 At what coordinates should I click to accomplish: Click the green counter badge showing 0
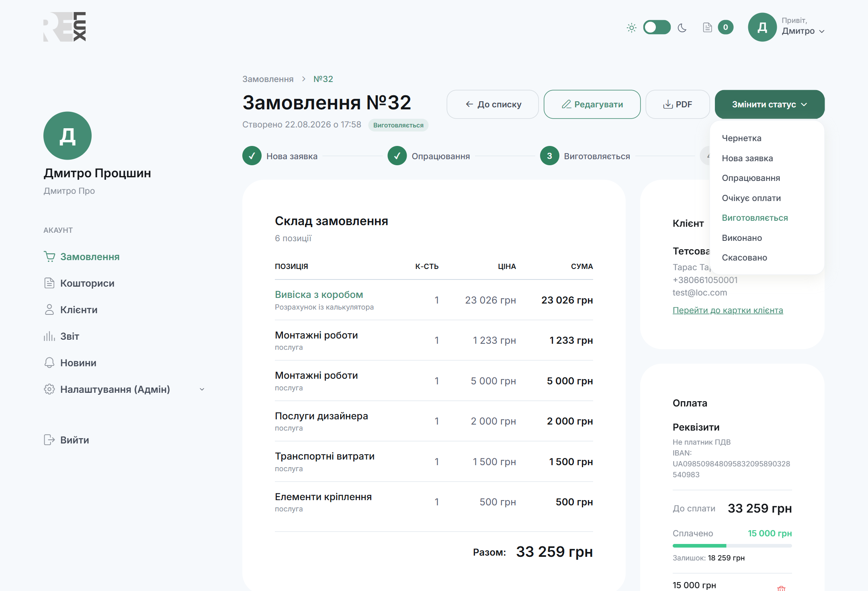(x=725, y=27)
